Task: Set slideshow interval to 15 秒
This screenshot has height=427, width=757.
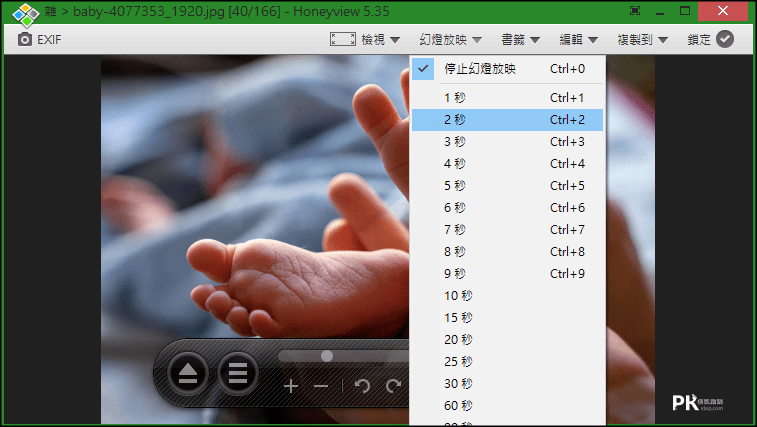Action: 507,317
